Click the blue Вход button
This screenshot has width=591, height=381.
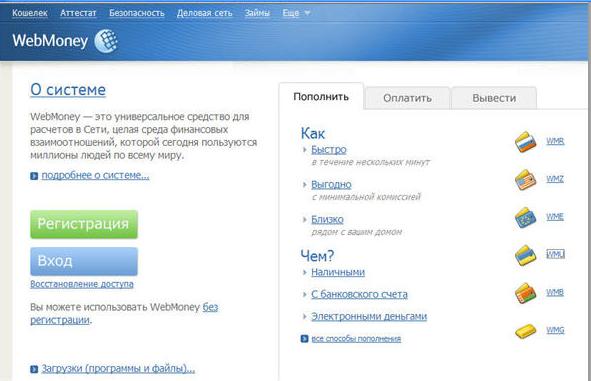tap(84, 261)
